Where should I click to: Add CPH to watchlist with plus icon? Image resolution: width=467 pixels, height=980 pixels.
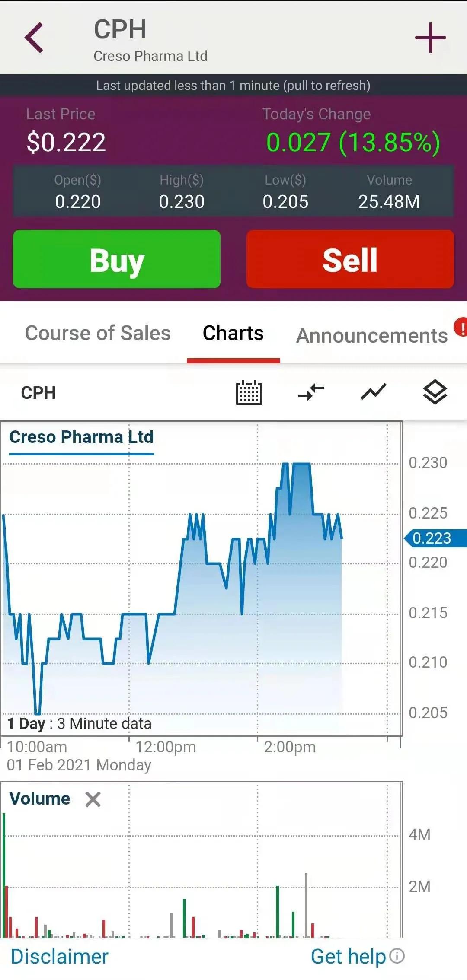click(430, 38)
